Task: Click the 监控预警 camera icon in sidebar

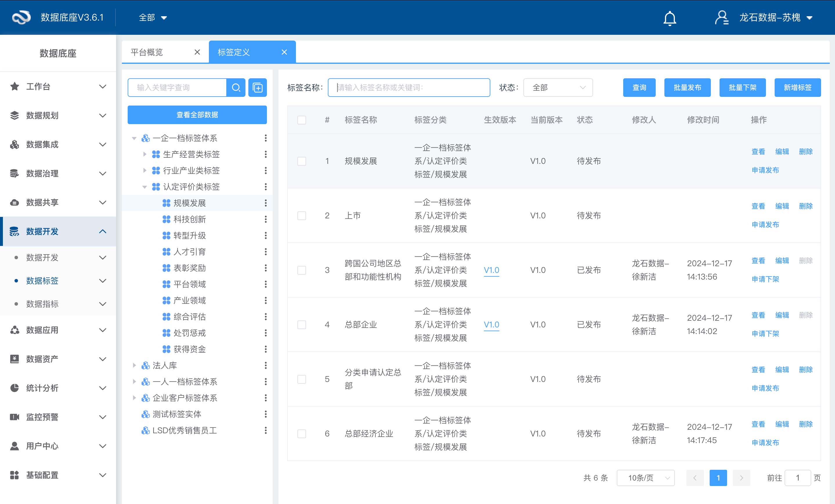Action: (15, 417)
